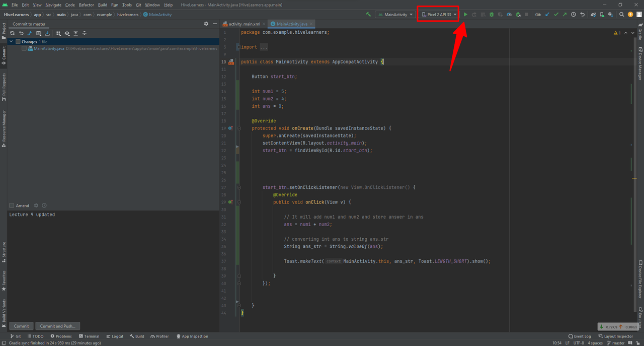Click the Git Commit checkmark in toolbar
The width and height of the screenshot is (644, 346).
[556, 15]
